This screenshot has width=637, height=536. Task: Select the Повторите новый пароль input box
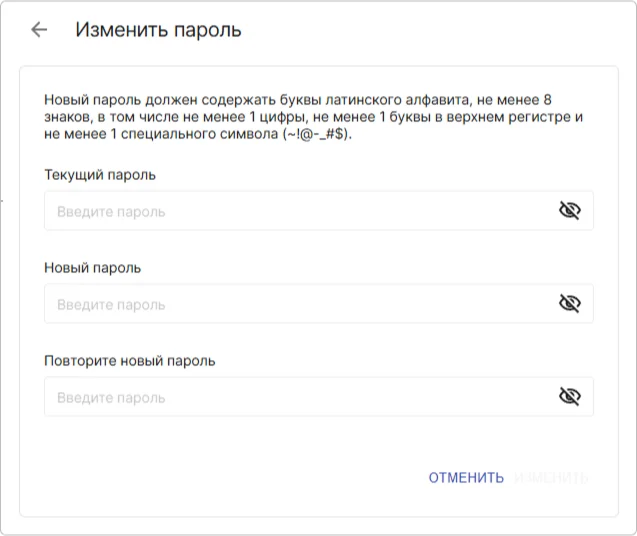[300, 397]
